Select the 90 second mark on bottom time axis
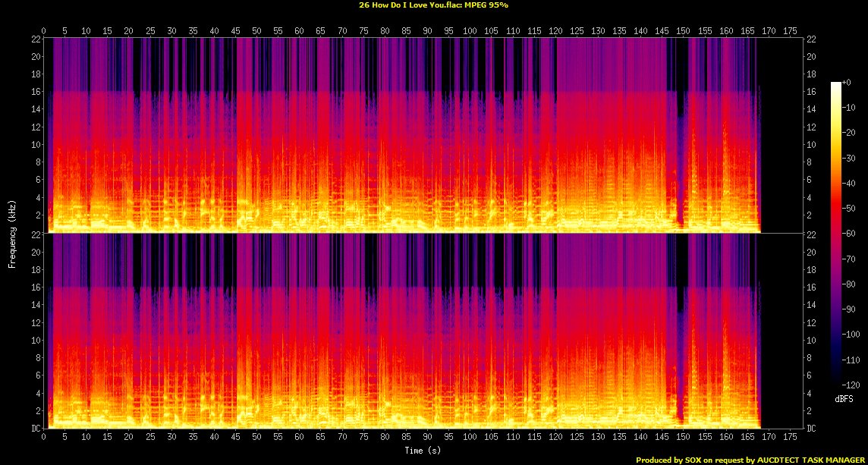 pos(428,438)
